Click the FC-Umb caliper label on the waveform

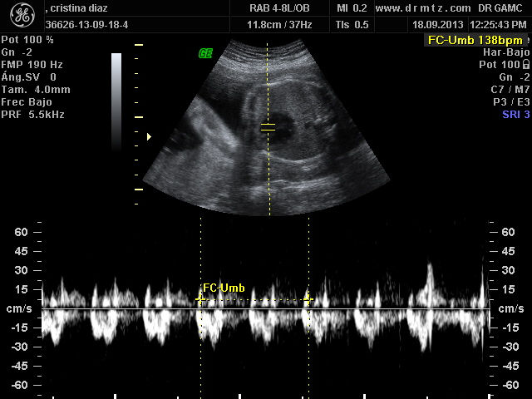click(224, 288)
